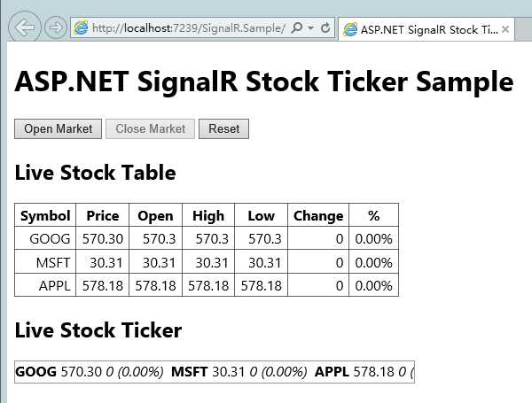This screenshot has width=532, height=403.
Task: Select the GOOG symbol cell in table
Action: 45,238
